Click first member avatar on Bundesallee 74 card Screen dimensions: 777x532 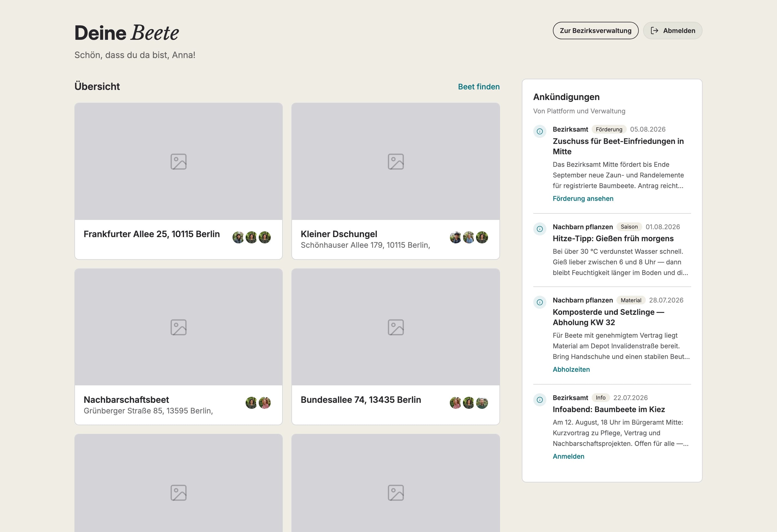click(455, 403)
